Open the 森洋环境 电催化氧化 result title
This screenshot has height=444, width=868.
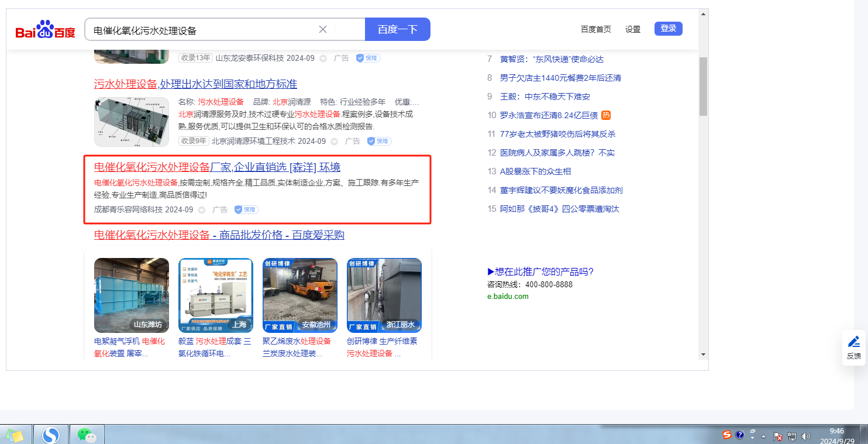pyautogui.click(x=217, y=167)
